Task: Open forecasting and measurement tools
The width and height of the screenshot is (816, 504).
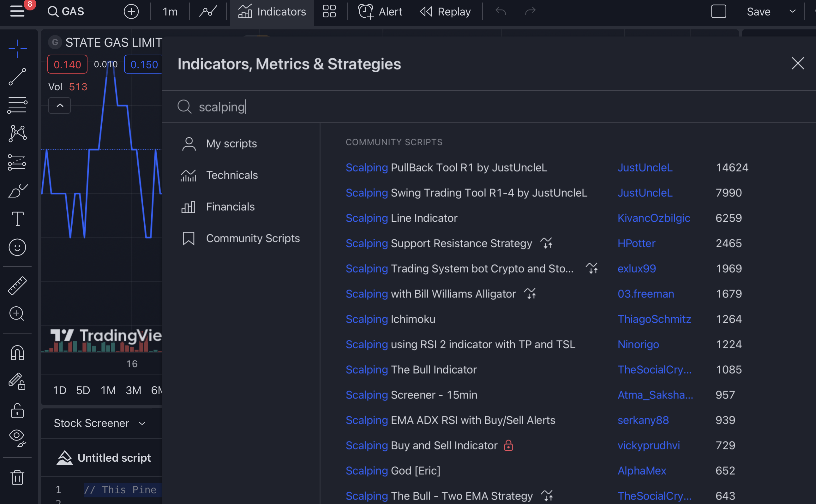Action: pos(17,162)
